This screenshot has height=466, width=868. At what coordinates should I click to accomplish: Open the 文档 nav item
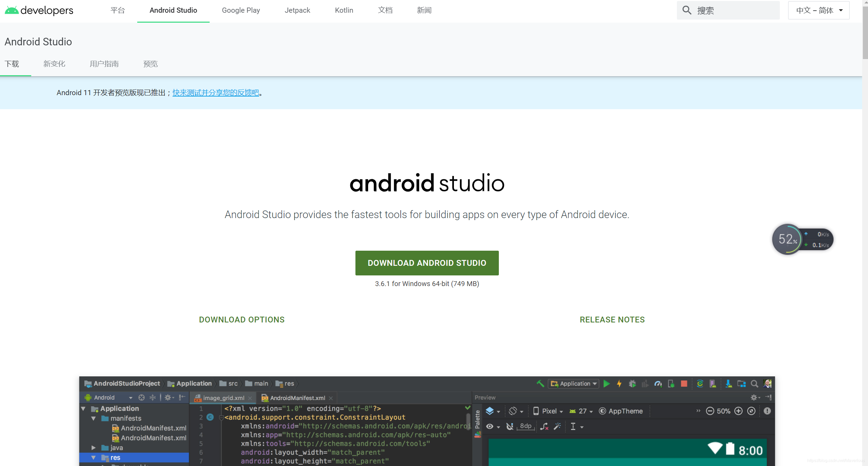385,10
